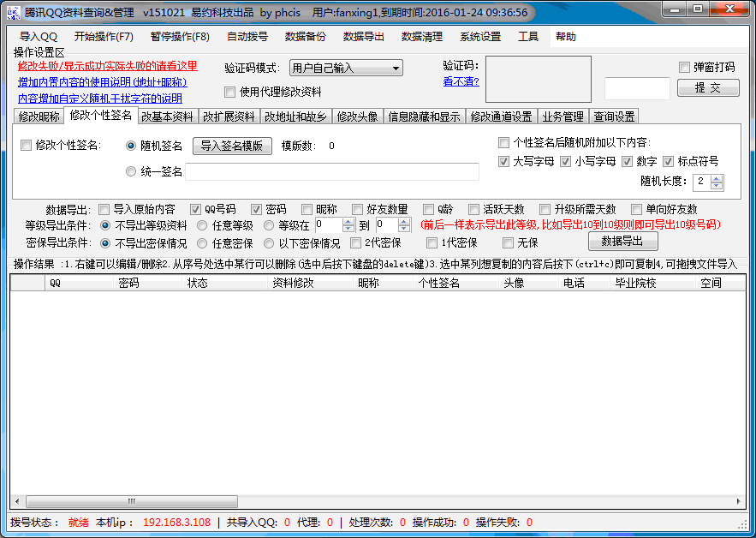Select the 任意密保 radio button

202,243
